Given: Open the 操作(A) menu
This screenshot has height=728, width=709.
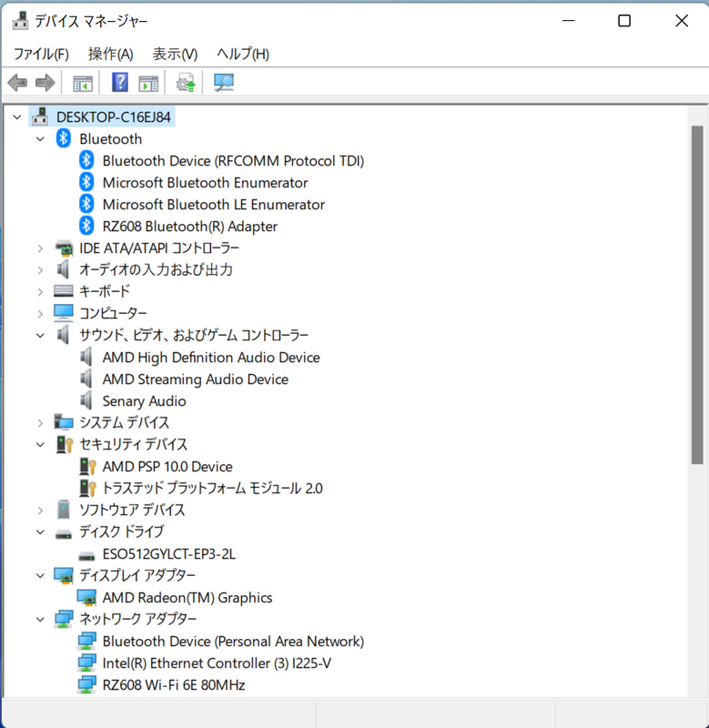Looking at the screenshot, I should (110, 54).
